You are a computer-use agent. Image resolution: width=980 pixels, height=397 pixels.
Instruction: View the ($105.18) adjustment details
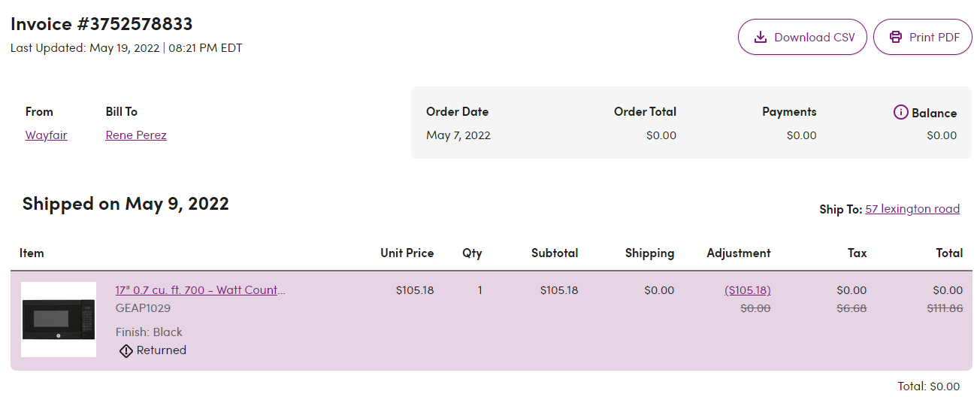748,290
